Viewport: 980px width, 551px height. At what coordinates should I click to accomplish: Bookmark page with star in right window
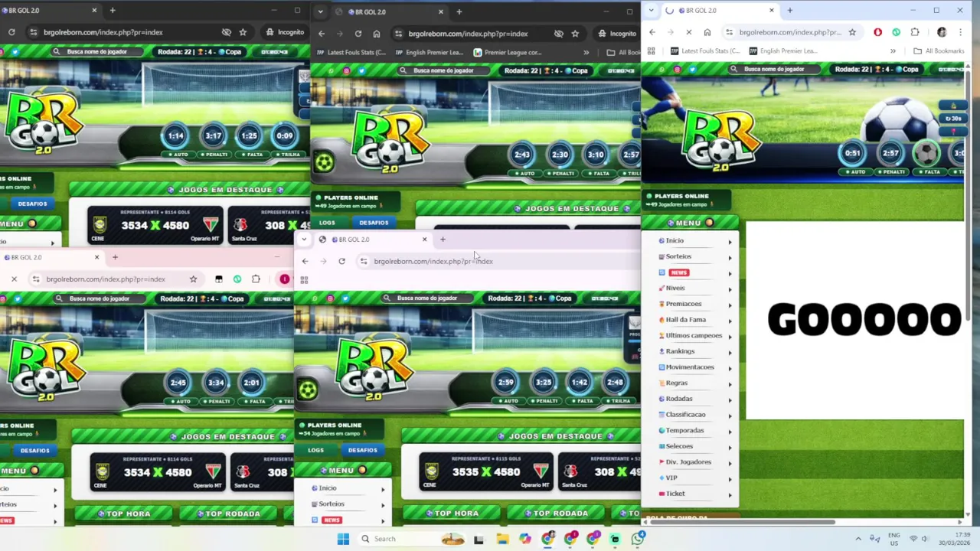pos(852,32)
